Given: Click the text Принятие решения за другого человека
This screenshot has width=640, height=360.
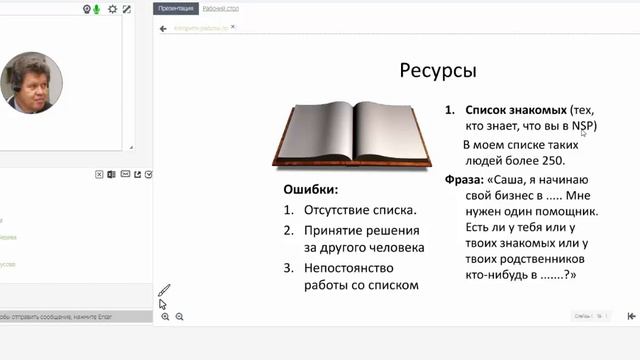Looking at the screenshot, I should (x=364, y=239).
